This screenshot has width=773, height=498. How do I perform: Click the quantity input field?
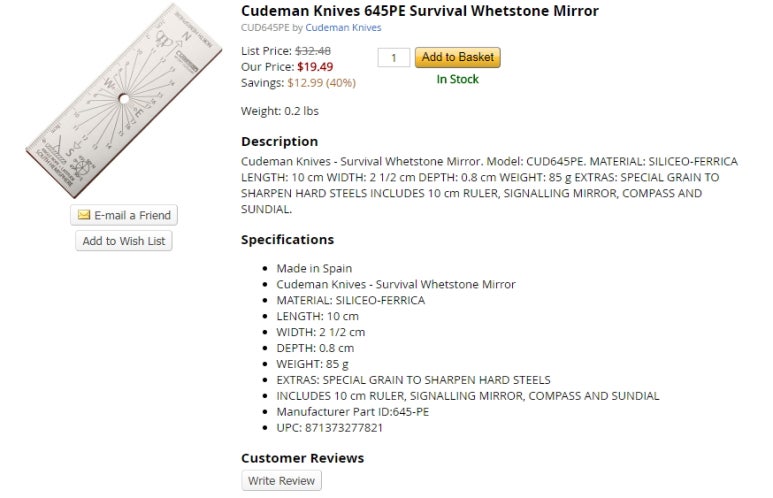(x=393, y=58)
